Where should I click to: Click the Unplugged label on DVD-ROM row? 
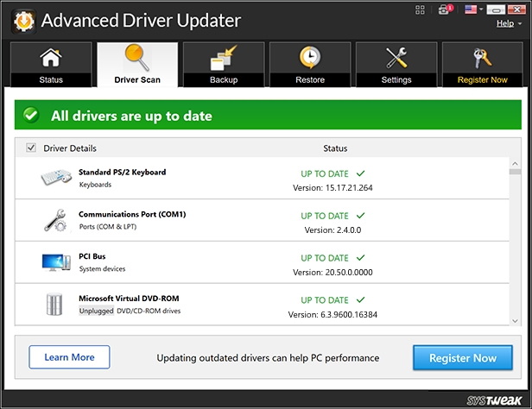coord(97,311)
